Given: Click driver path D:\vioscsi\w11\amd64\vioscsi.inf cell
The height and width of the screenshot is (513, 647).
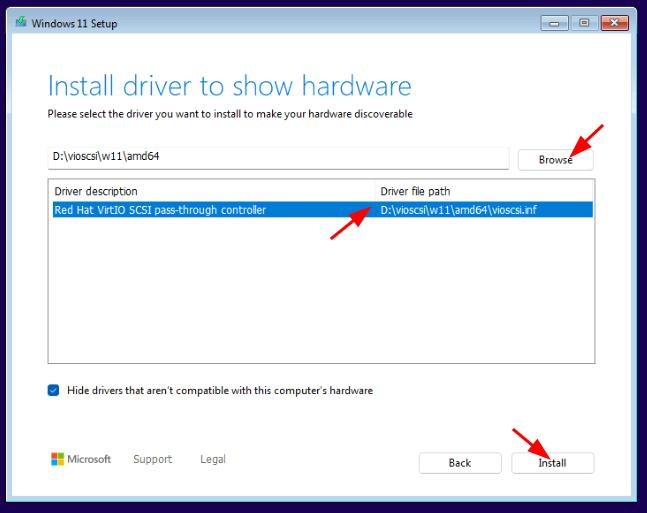Looking at the screenshot, I should (x=458, y=210).
